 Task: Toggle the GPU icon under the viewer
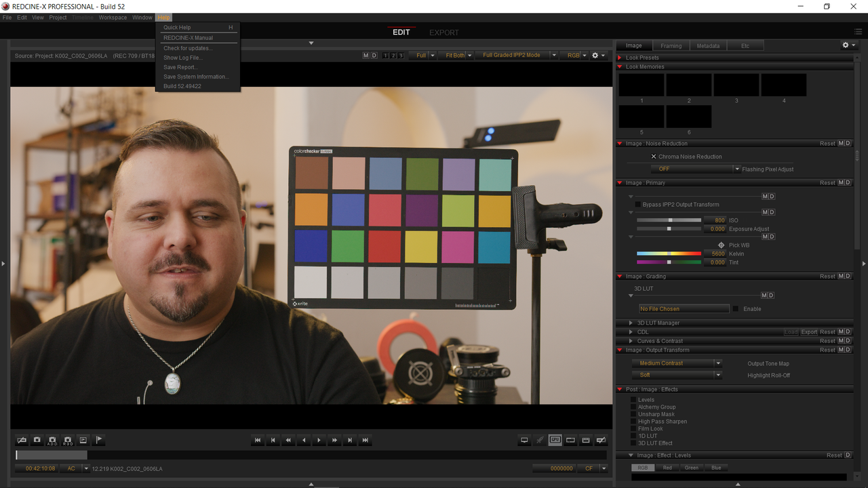pyautogui.click(x=555, y=440)
